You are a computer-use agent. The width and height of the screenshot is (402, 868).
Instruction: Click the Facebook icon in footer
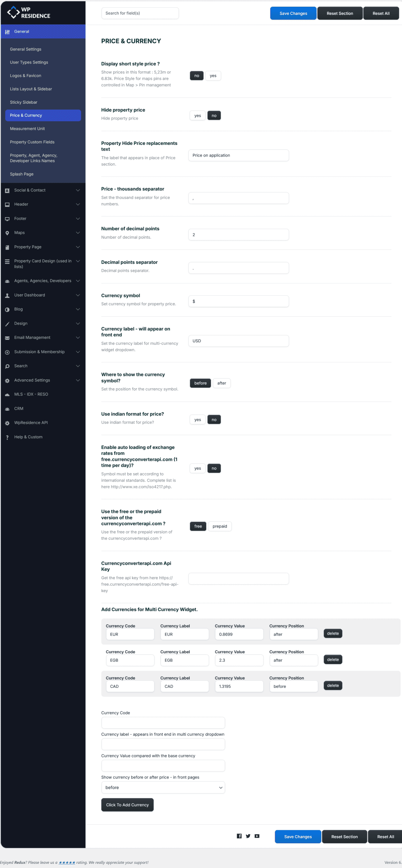click(239, 836)
